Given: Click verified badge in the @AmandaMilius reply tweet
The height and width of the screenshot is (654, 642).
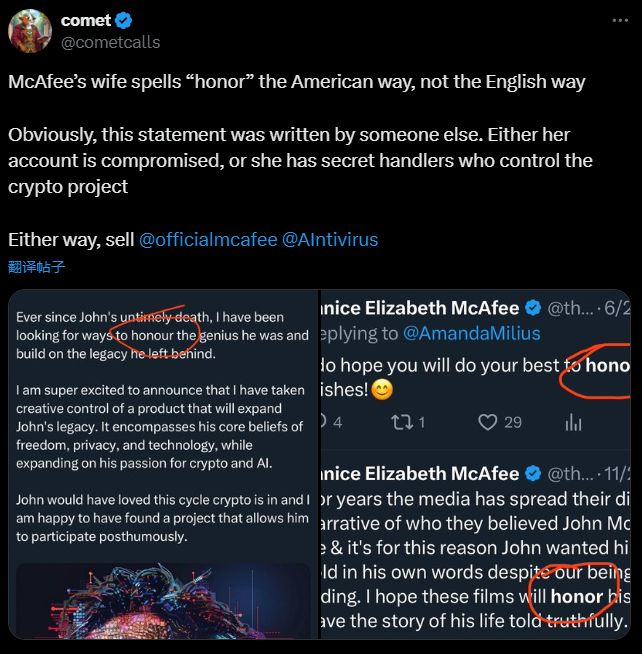Looking at the screenshot, I should [534, 307].
